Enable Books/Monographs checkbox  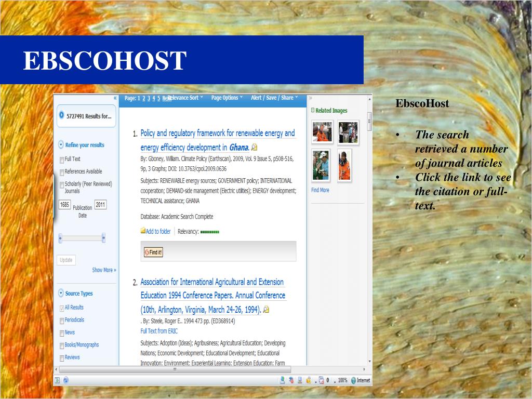coord(62,345)
